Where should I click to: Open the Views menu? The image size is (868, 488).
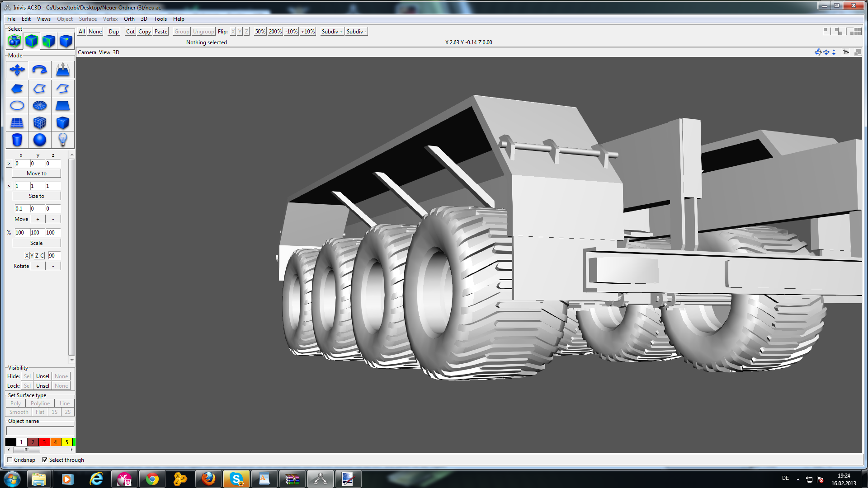coord(44,19)
